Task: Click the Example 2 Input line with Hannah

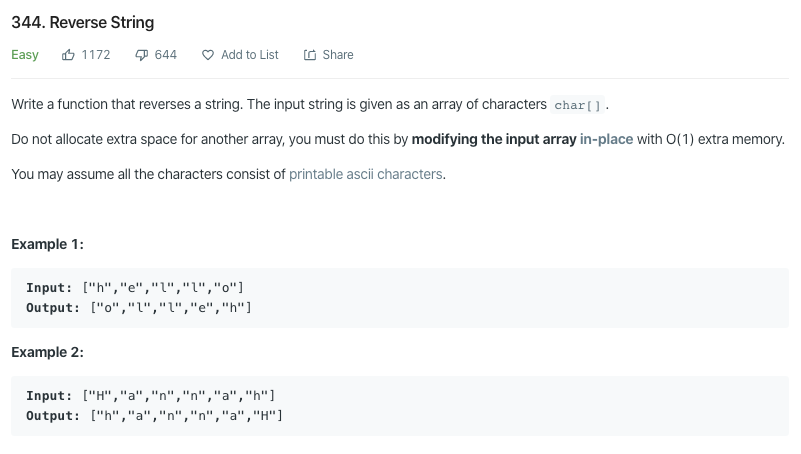Action: coord(151,396)
